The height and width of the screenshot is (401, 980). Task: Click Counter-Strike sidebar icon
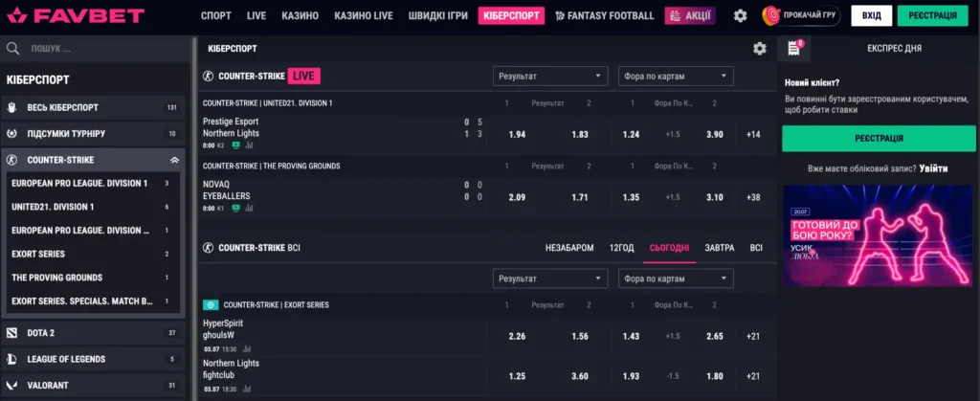click(x=11, y=160)
